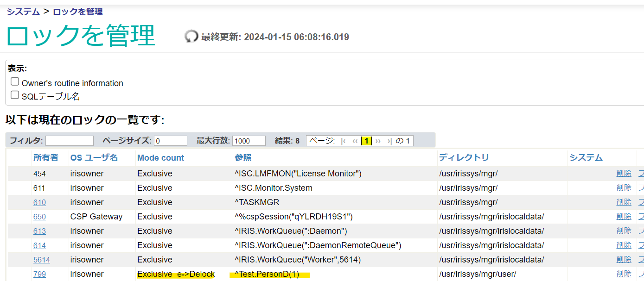Screen dimensions: 644x281
Task: Click the next page double-arrow icon
Action: pyautogui.click(x=378, y=141)
